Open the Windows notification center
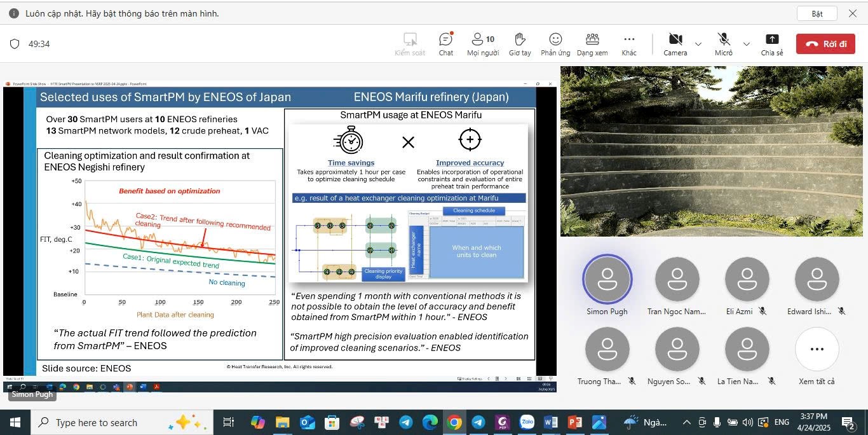The image size is (868, 435). [x=848, y=422]
